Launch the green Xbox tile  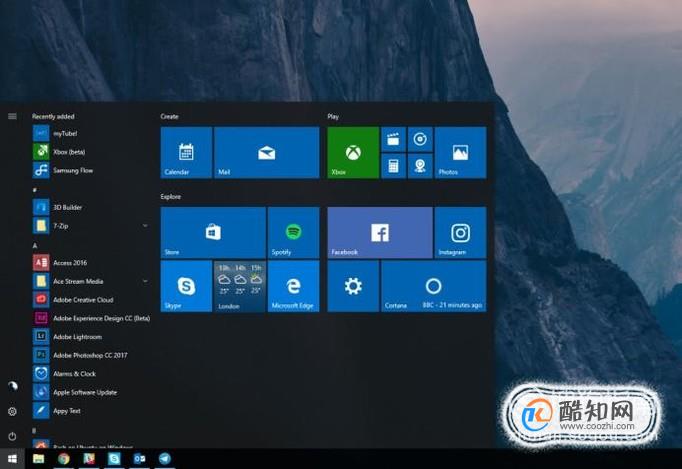pos(353,152)
